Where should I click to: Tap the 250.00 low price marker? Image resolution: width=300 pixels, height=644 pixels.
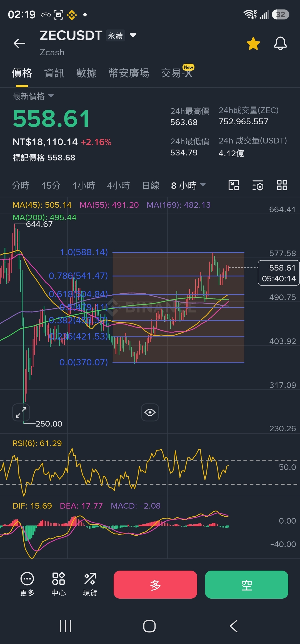tap(49, 424)
